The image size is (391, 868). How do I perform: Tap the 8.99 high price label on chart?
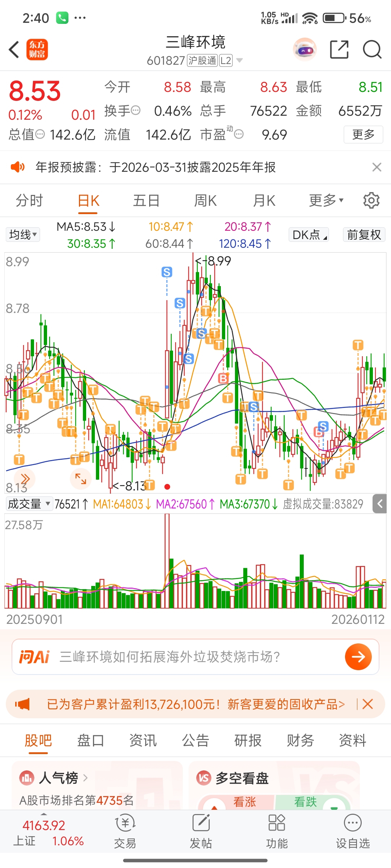pyautogui.click(x=213, y=261)
